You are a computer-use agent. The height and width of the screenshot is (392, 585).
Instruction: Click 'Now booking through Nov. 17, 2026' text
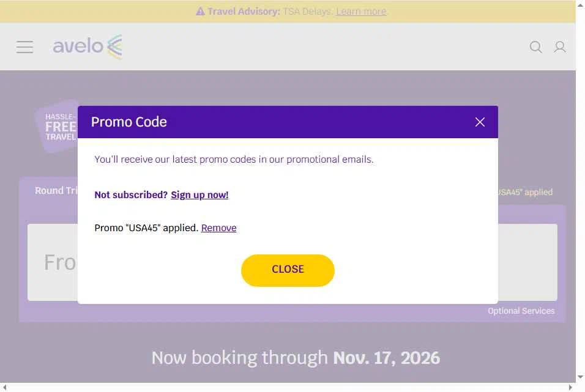(x=296, y=358)
